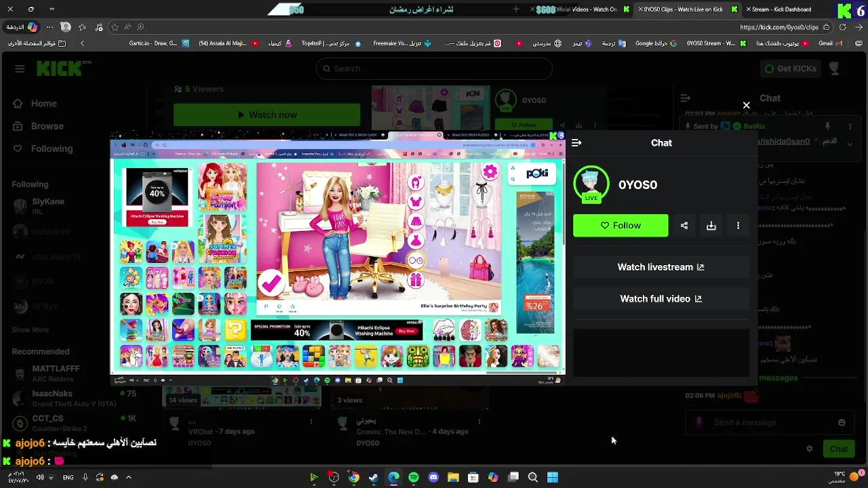The height and width of the screenshot is (488, 868).
Task: Click pin icon on pinned message
Action: [x=827, y=127]
